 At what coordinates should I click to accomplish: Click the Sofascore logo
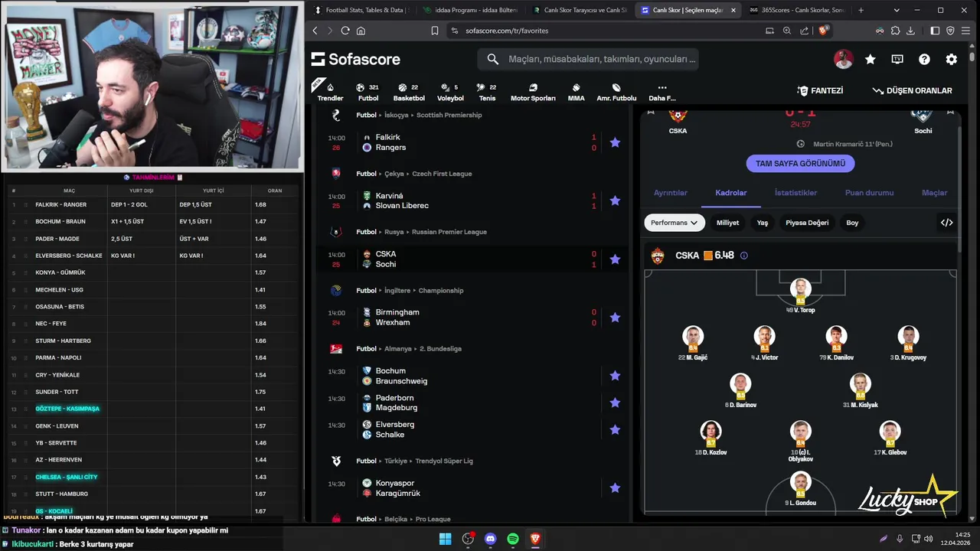tap(356, 59)
